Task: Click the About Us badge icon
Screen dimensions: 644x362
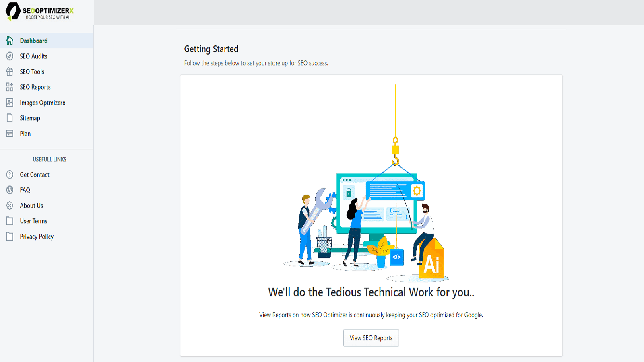Action: 10,206
